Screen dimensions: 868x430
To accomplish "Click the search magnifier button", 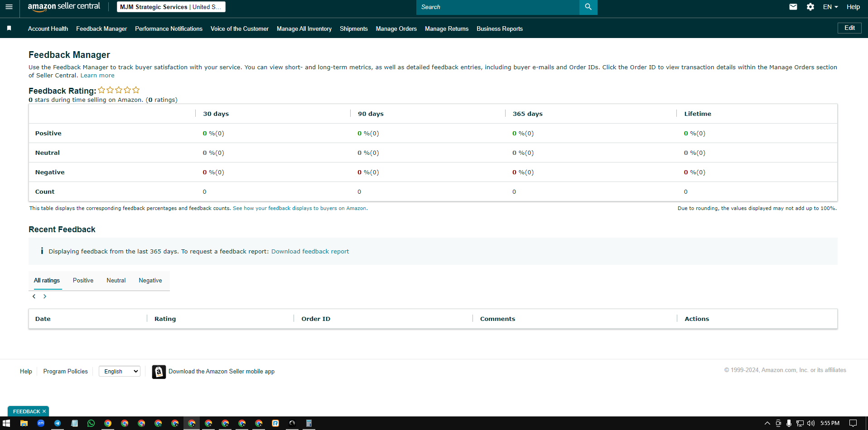I will (x=588, y=7).
